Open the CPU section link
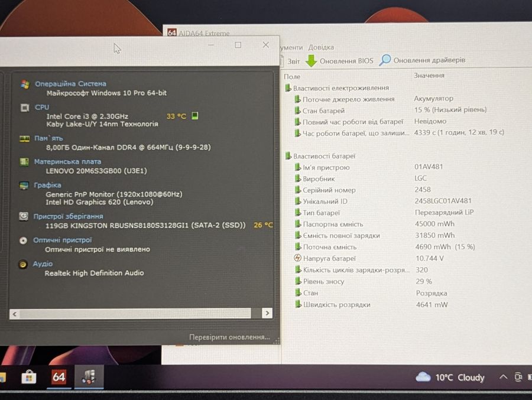Image resolution: width=532 pixels, height=400 pixels. coord(42,107)
